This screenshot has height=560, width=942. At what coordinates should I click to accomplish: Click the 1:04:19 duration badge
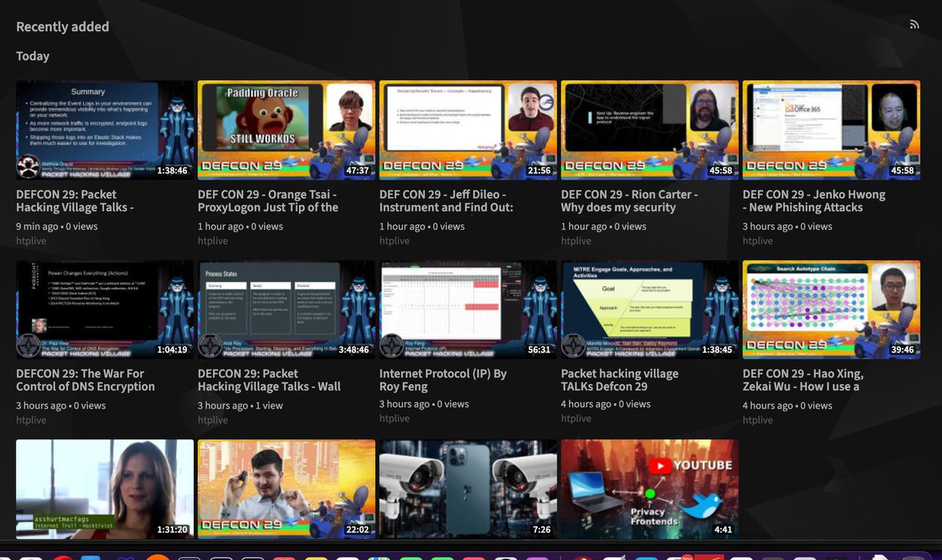coord(172,350)
